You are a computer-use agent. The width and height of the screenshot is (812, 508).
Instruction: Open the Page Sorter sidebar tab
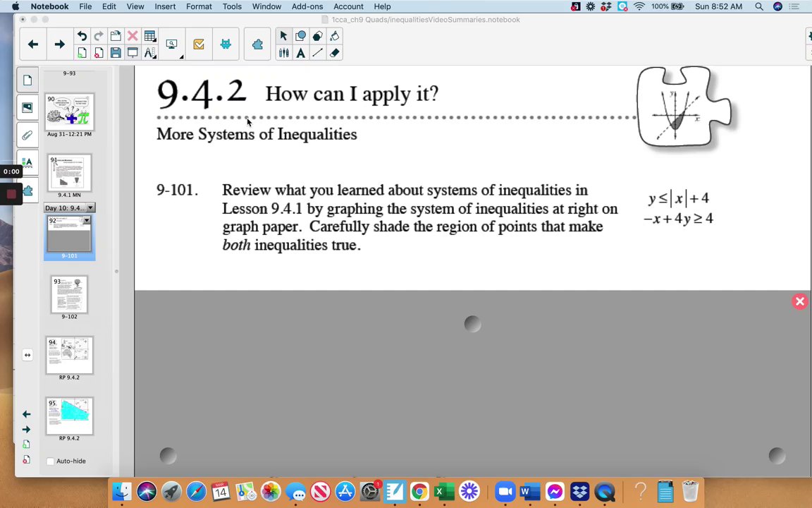(x=27, y=80)
